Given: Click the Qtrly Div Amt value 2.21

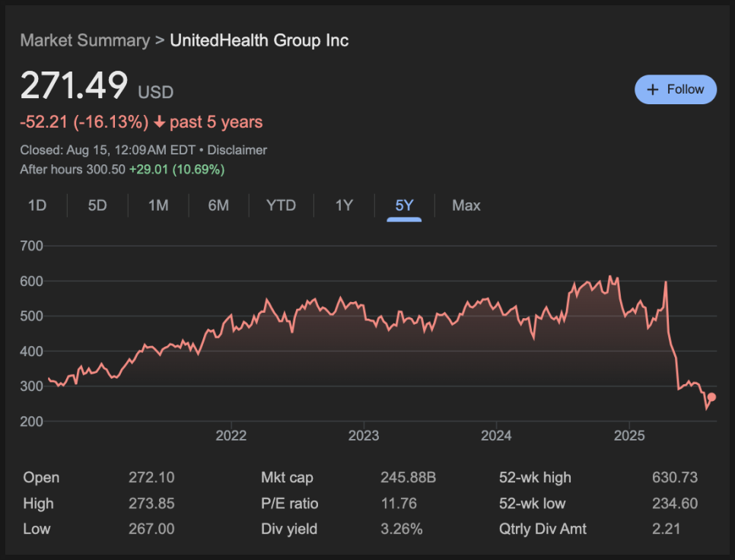Looking at the screenshot, I should (666, 529).
